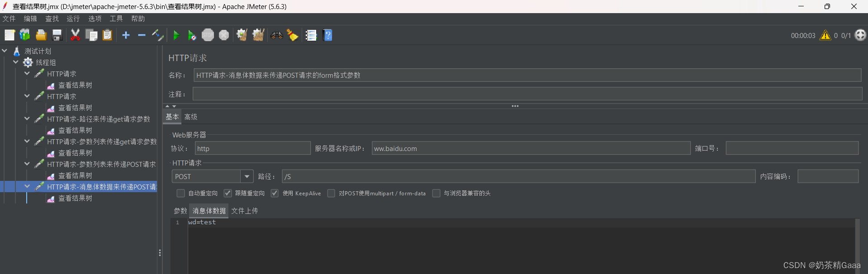
Task: Collapse HTTP请求-参数列表来传递POST请求 node arrow
Action: coord(27,164)
